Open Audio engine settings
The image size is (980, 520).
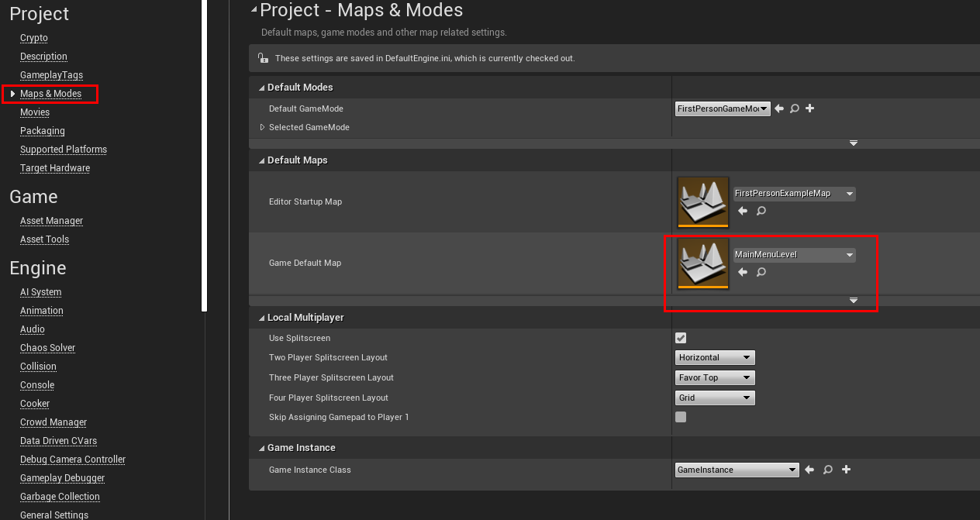[33, 329]
